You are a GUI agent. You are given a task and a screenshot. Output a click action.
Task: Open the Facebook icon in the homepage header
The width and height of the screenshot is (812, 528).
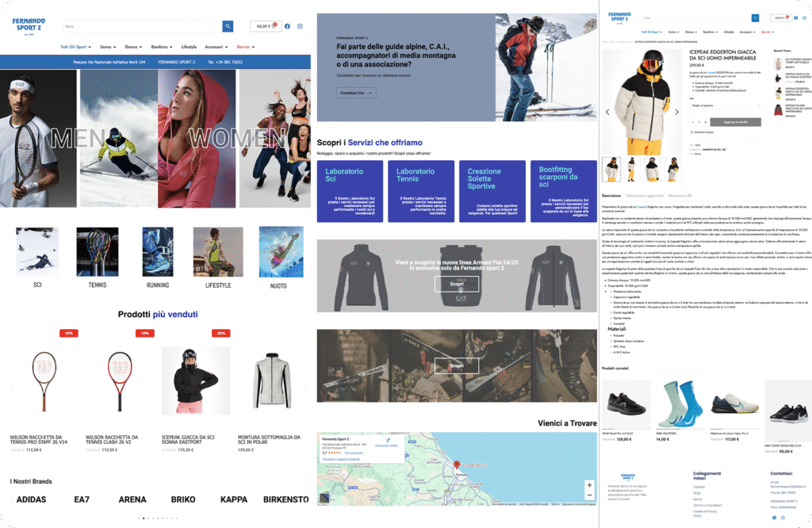coord(287,26)
